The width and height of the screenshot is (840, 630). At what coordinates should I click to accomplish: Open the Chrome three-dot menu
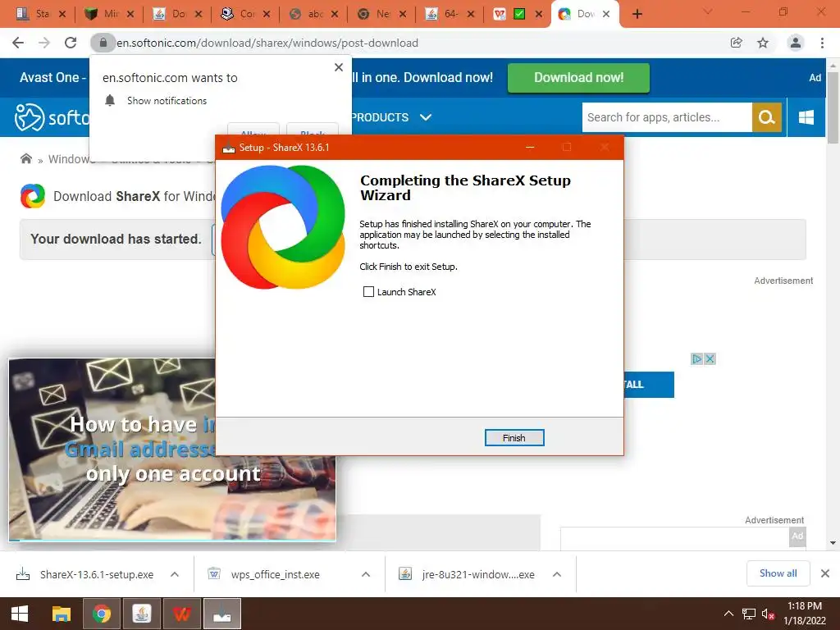822,43
